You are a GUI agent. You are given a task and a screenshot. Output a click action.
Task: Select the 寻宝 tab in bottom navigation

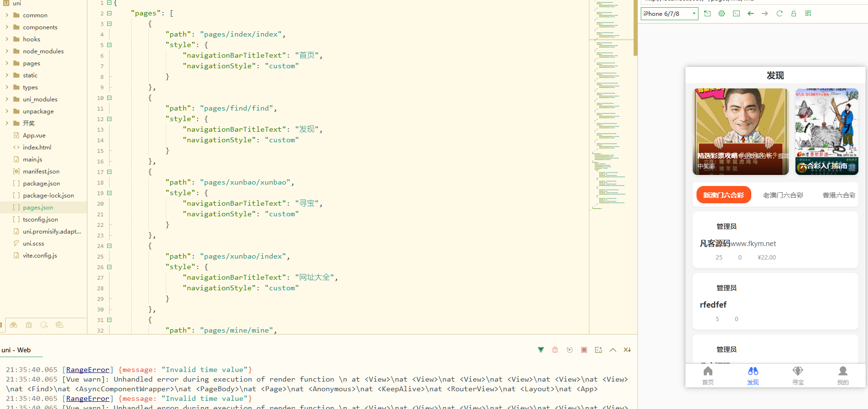click(797, 375)
